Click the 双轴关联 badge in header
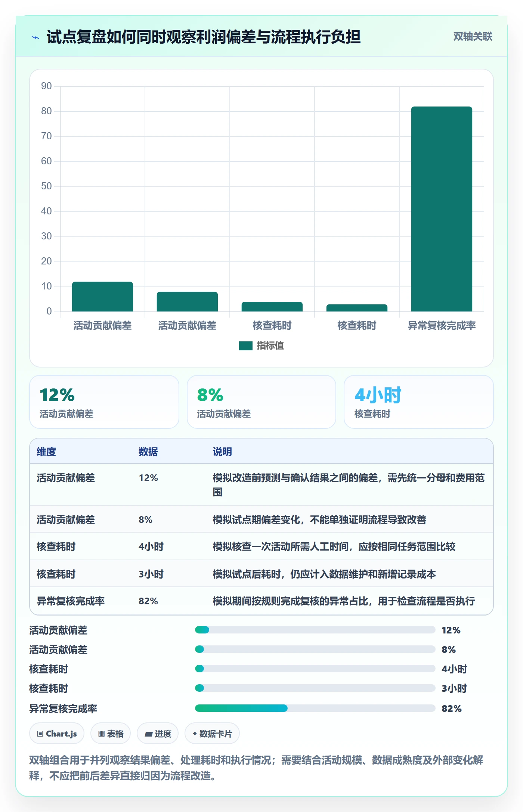Viewport: 523px width, 812px height. [x=473, y=36]
